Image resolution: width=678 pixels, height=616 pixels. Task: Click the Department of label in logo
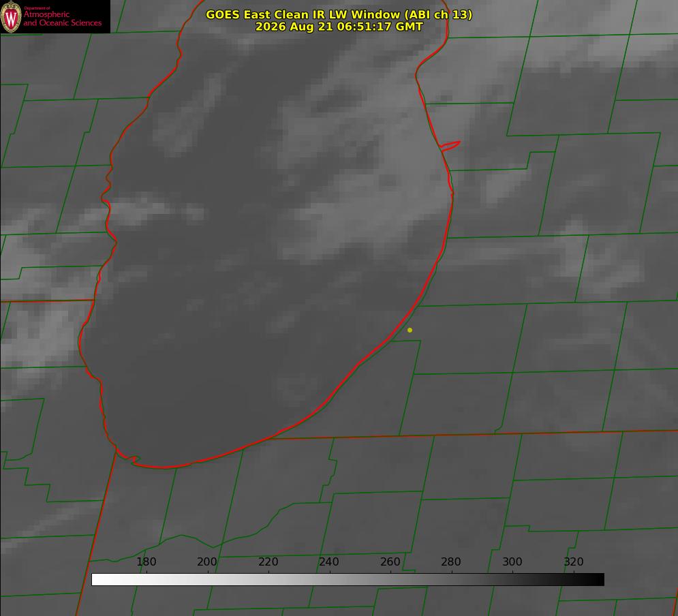[x=37, y=7]
